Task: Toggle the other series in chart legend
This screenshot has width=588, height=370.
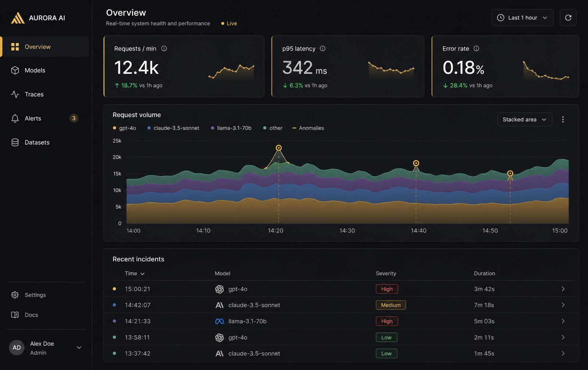Action: 273,128
